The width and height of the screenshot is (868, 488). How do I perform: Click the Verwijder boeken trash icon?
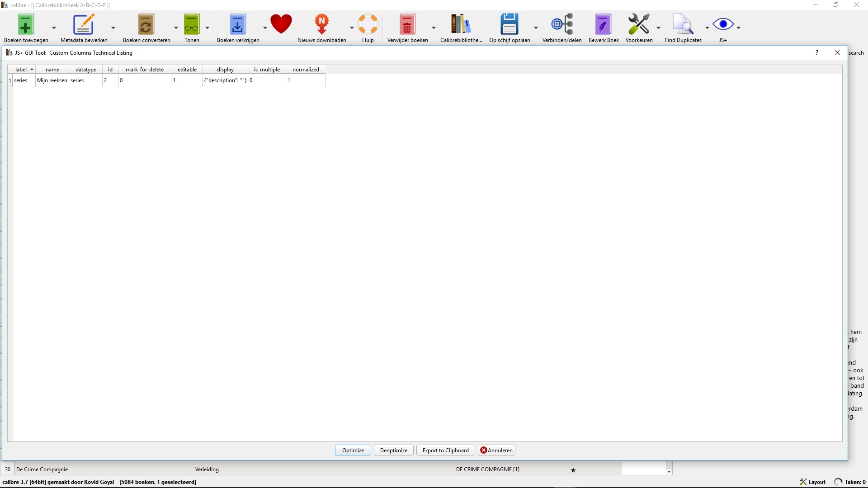[x=407, y=25]
